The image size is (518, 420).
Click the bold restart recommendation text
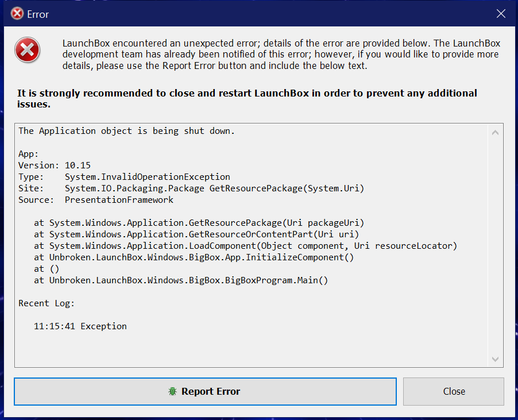pos(247,98)
